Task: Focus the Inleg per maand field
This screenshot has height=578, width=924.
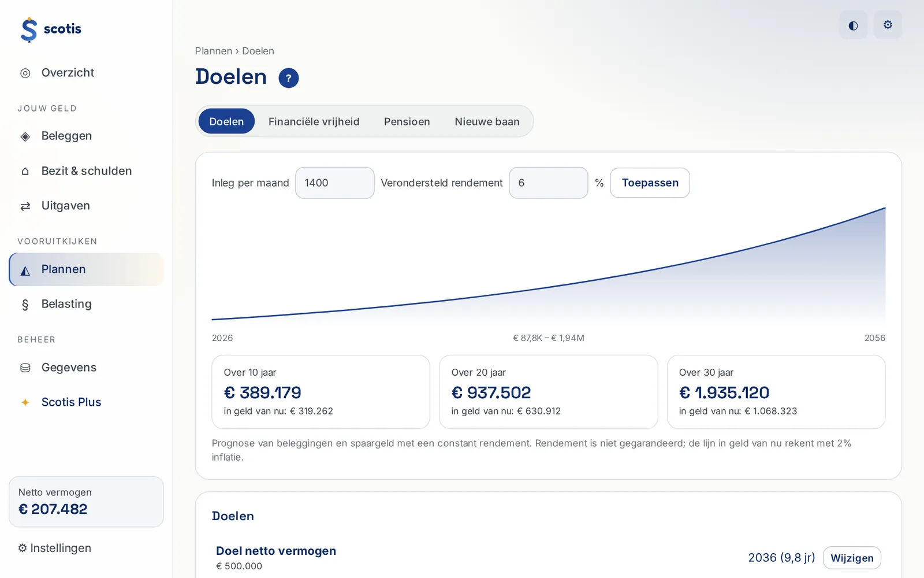Action: pos(335,183)
